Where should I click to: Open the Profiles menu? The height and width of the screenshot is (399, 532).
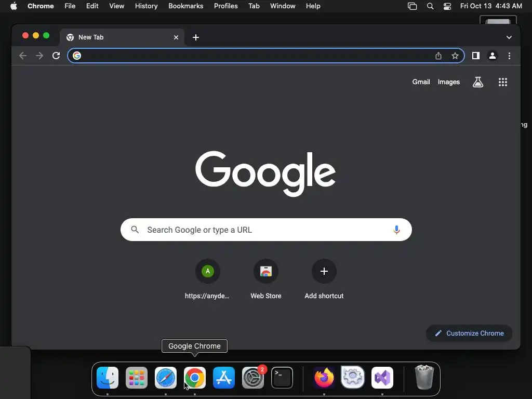pos(225,6)
